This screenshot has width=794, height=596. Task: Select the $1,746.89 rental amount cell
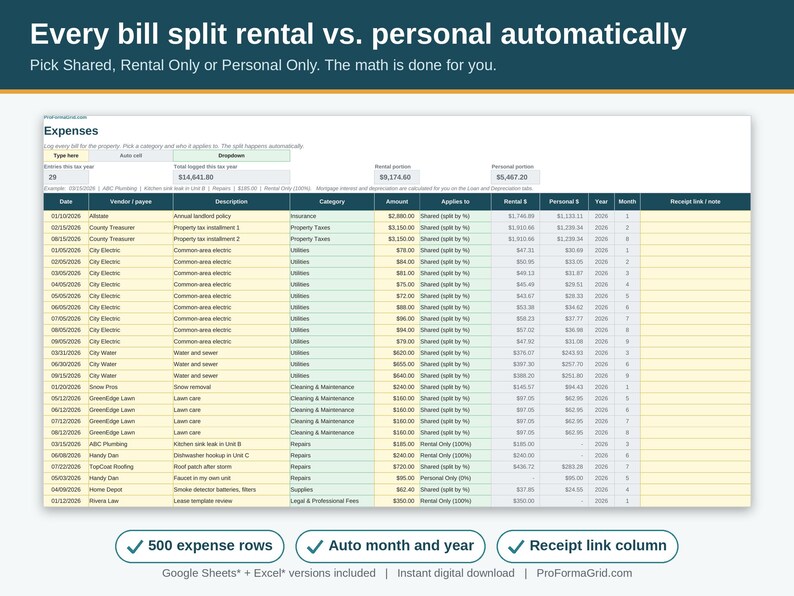[x=515, y=216]
